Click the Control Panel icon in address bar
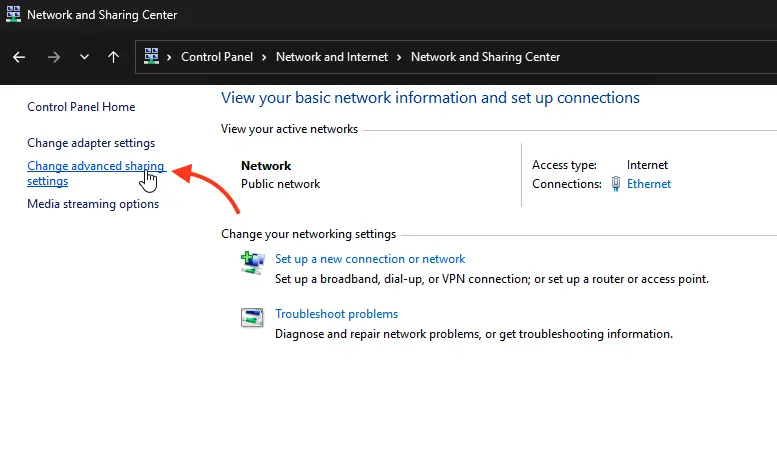This screenshot has height=449, width=777. point(152,57)
